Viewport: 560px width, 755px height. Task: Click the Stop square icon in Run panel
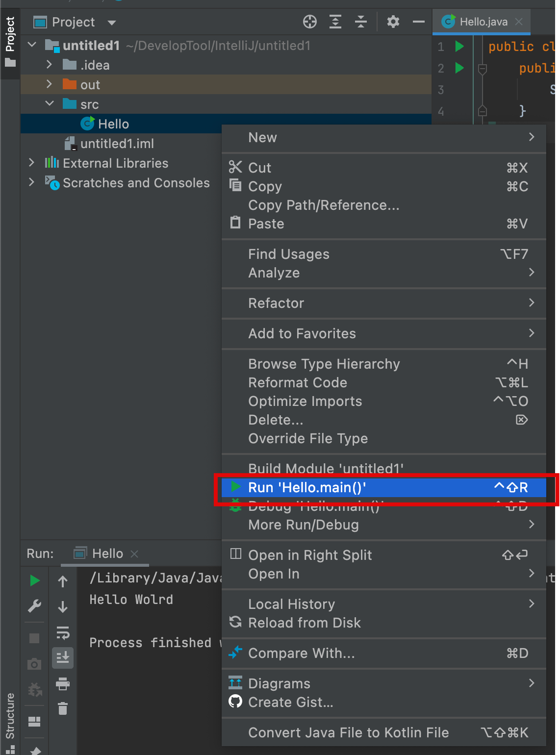34,638
